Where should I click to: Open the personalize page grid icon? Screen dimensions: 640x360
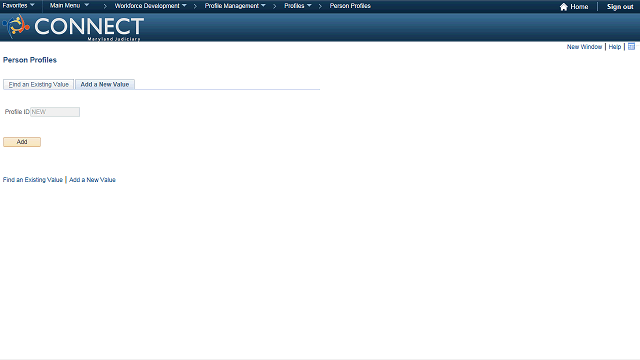pyautogui.click(x=631, y=47)
